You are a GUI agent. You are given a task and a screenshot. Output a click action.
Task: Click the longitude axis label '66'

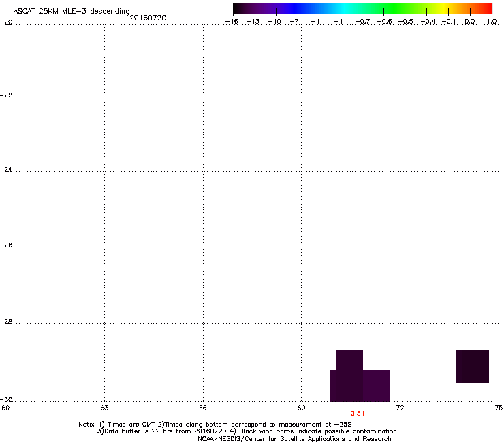(x=203, y=408)
